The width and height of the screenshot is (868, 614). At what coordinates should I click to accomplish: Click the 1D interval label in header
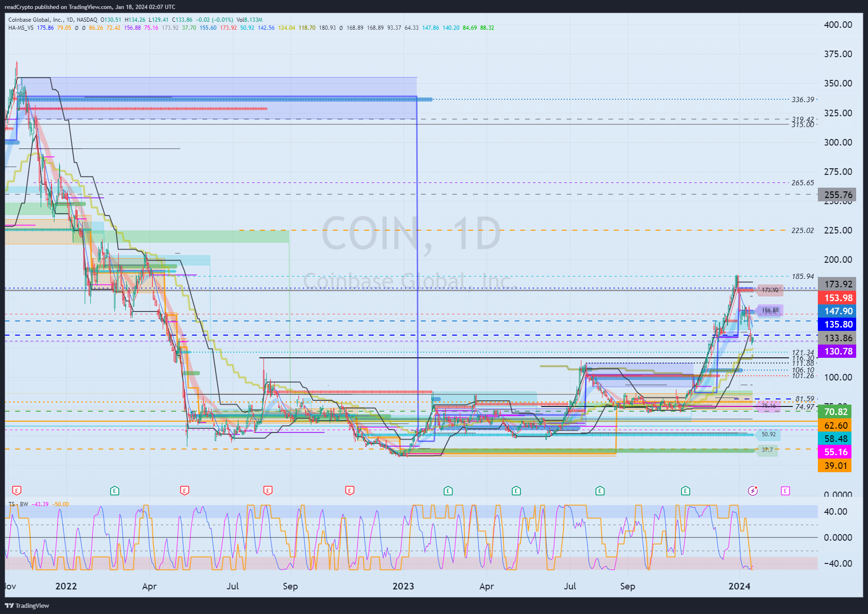[x=70, y=20]
